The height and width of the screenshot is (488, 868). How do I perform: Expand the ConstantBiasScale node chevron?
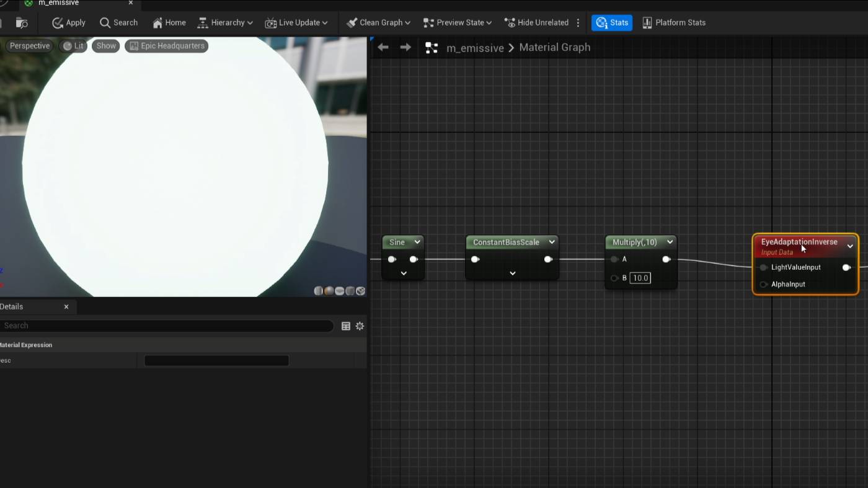(x=513, y=273)
